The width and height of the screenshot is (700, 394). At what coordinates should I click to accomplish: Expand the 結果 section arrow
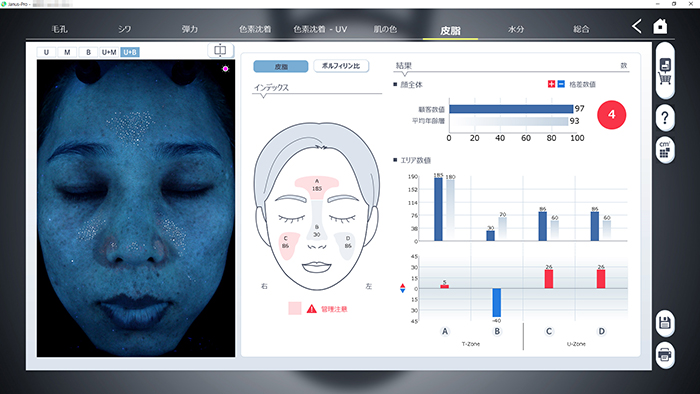(404, 74)
